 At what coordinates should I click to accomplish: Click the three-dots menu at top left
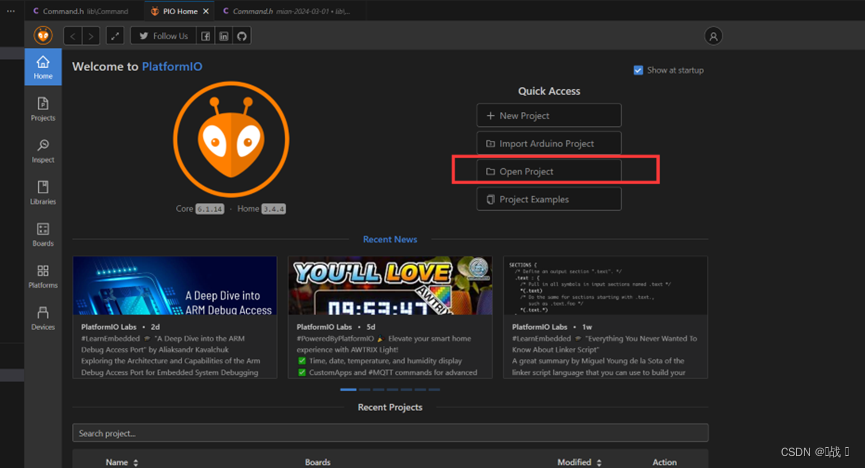click(x=11, y=11)
